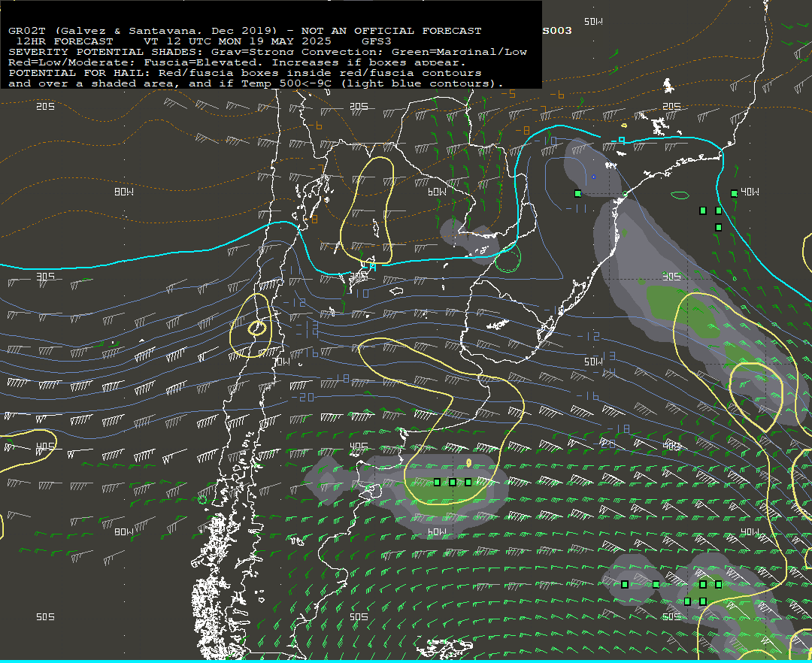Click the '12HR FORECAST VT 12 UTC' line

[204, 41]
